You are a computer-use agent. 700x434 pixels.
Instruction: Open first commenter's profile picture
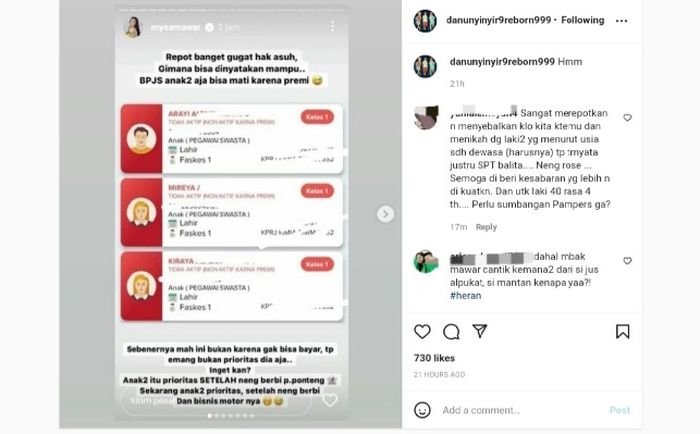click(425, 117)
